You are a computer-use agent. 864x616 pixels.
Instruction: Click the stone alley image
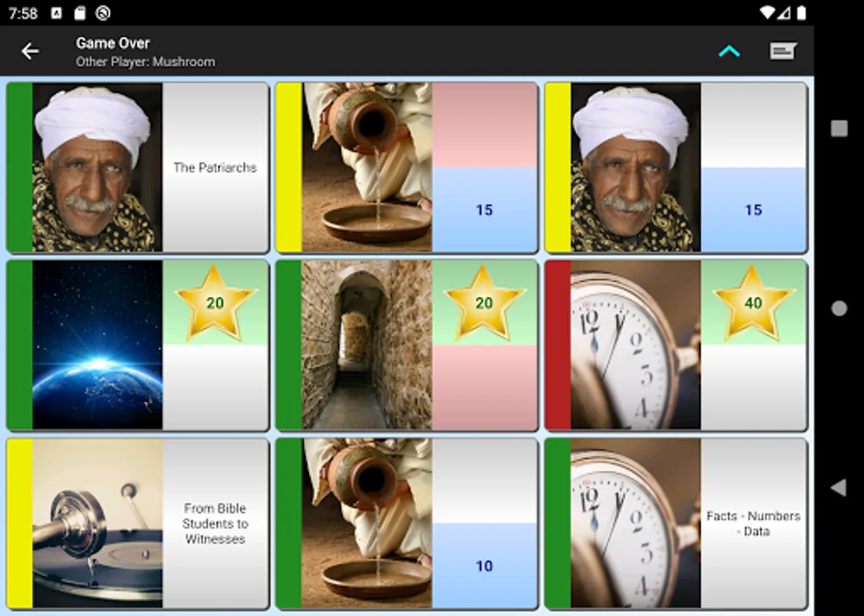tap(366, 345)
